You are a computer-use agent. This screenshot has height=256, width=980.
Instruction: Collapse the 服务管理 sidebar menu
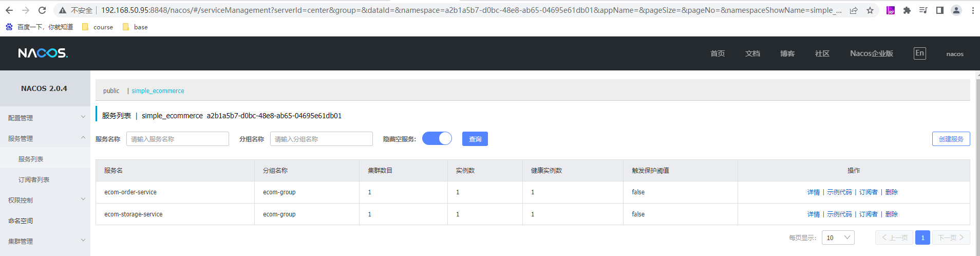click(x=45, y=138)
